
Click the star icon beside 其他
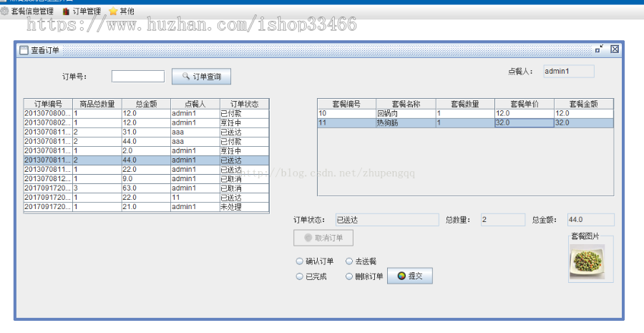pos(113,11)
